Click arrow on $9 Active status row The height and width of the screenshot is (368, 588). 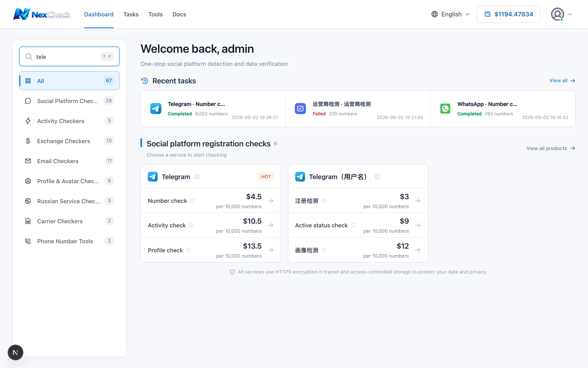click(x=418, y=225)
